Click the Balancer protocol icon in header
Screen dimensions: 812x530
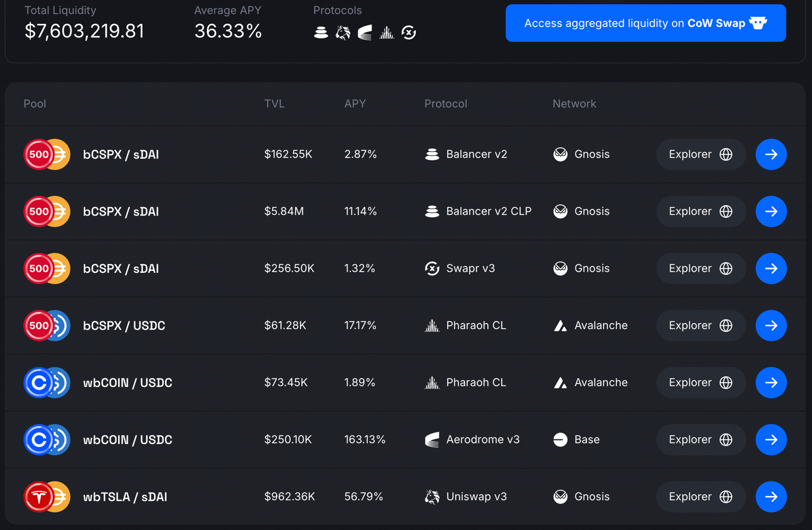click(321, 32)
